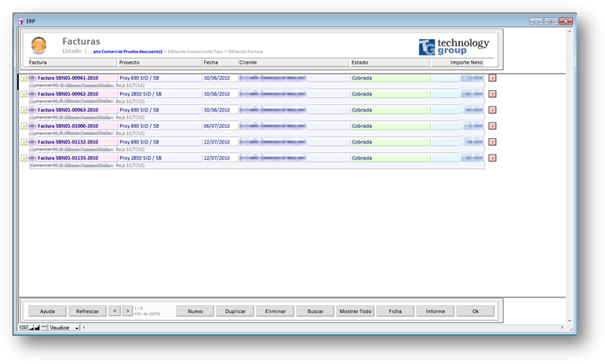Delete invoice SBN01-00961-2010 with red X

(492, 78)
